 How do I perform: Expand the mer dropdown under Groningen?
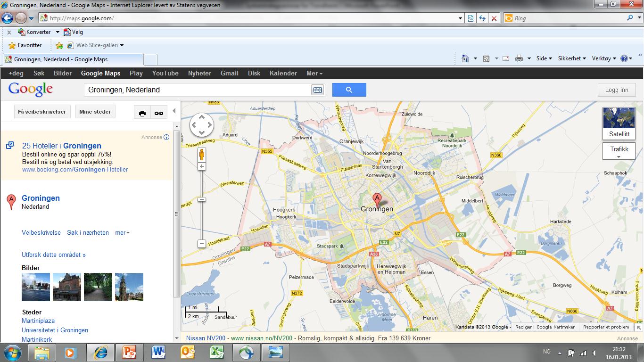[122, 232]
